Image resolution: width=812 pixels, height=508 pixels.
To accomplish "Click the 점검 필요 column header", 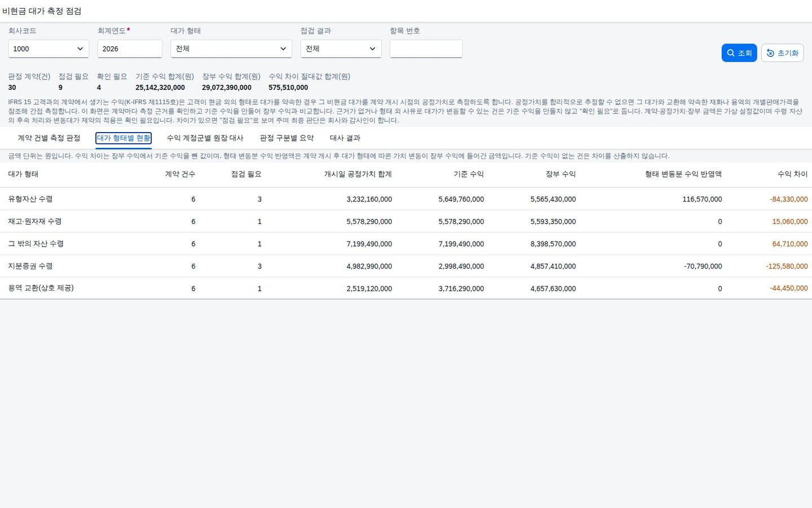I will (x=246, y=174).
